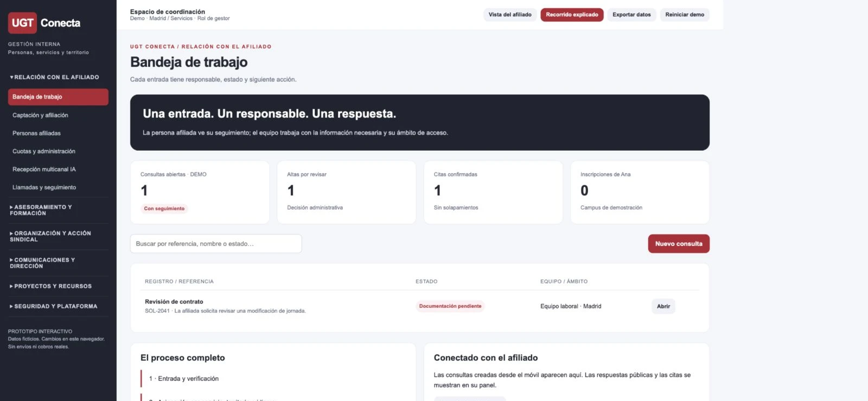Click the Con seguimiento badge
This screenshot has width=868, height=401.
click(x=164, y=209)
